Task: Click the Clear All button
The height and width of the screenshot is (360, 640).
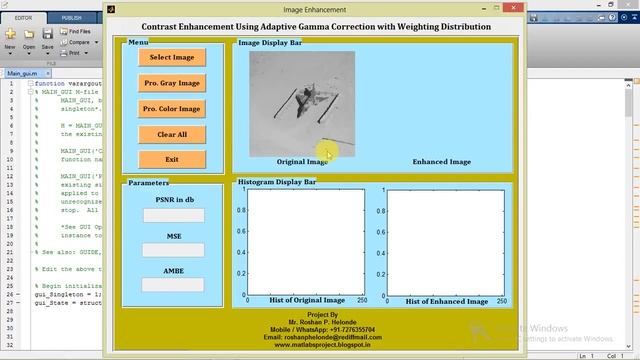Action: (x=172, y=135)
